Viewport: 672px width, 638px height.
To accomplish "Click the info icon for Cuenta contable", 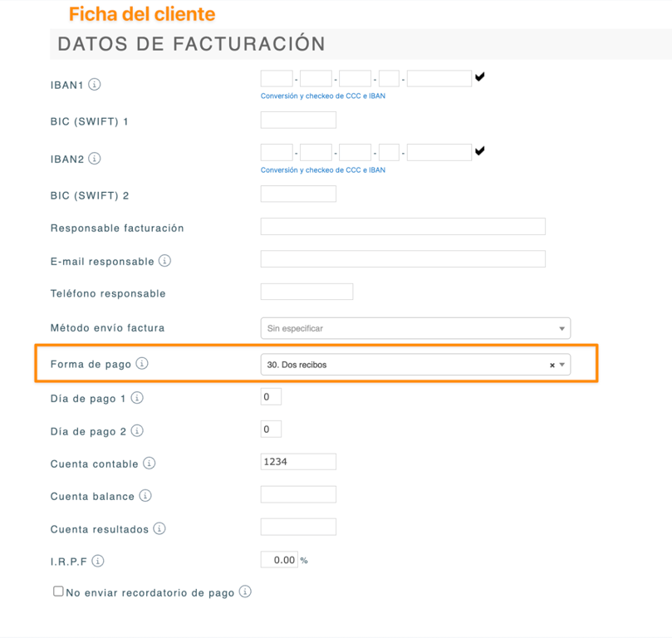I will coord(149,464).
